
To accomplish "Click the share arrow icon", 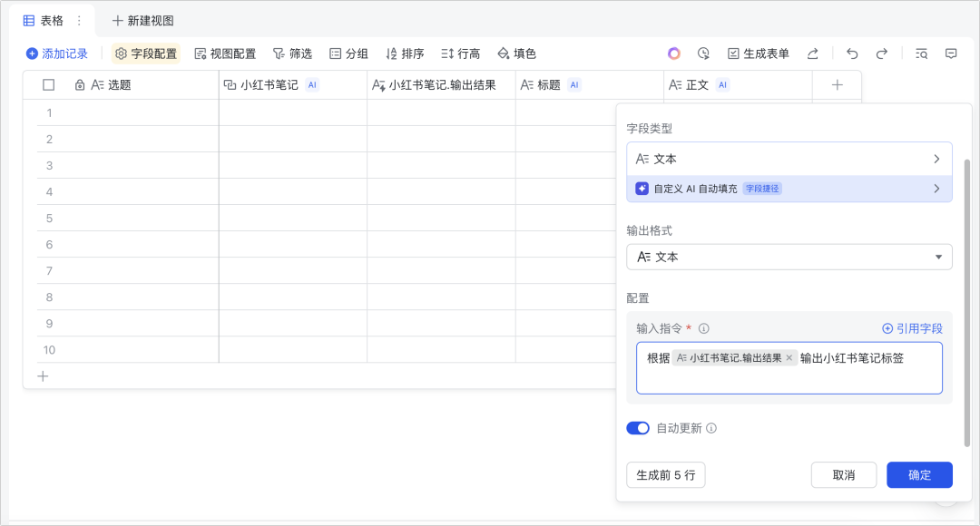I will coord(812,54).
